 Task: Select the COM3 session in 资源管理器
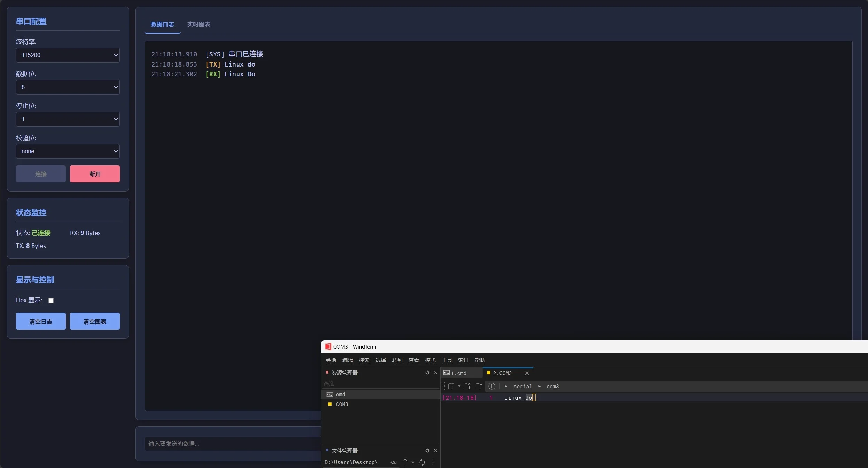(380, 404)
